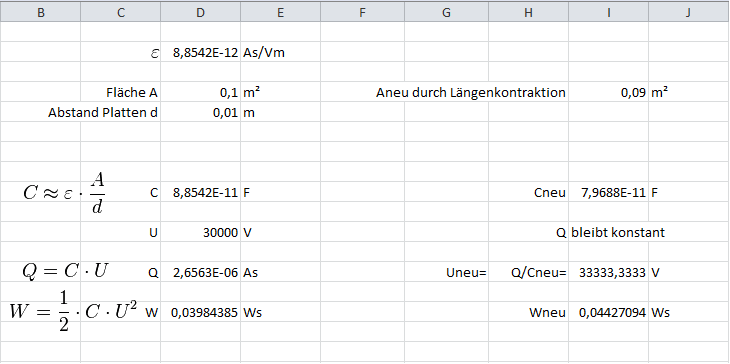Select the Uneu result 33333,3333 cell
This screenshot has width=730, height=364.
click(x=608, y=273)
